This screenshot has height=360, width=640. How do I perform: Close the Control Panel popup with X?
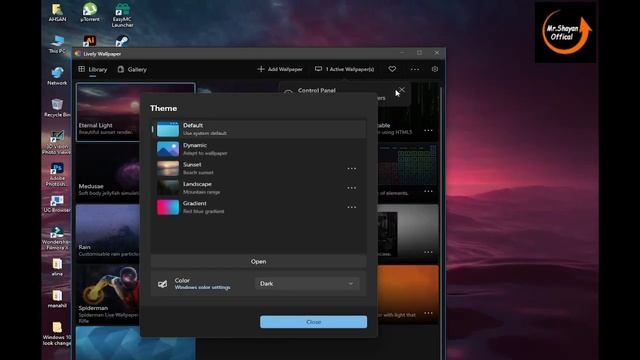point(402,89)
